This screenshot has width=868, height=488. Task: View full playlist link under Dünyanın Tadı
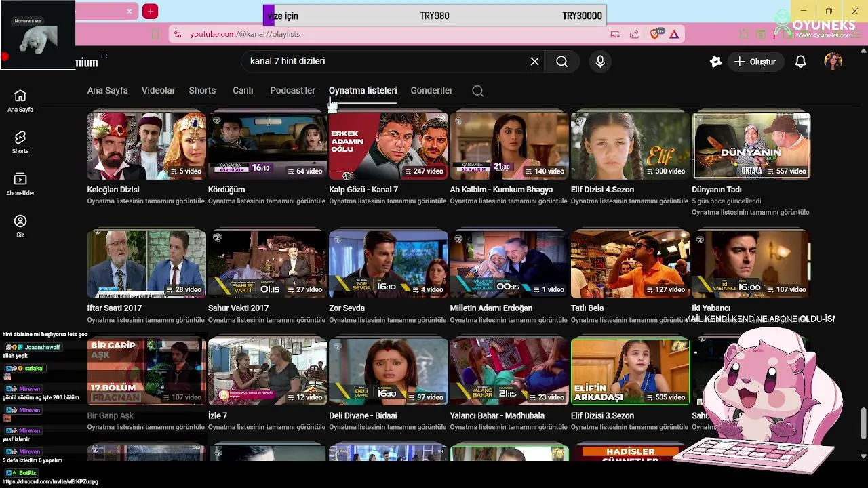click(750, 212)
